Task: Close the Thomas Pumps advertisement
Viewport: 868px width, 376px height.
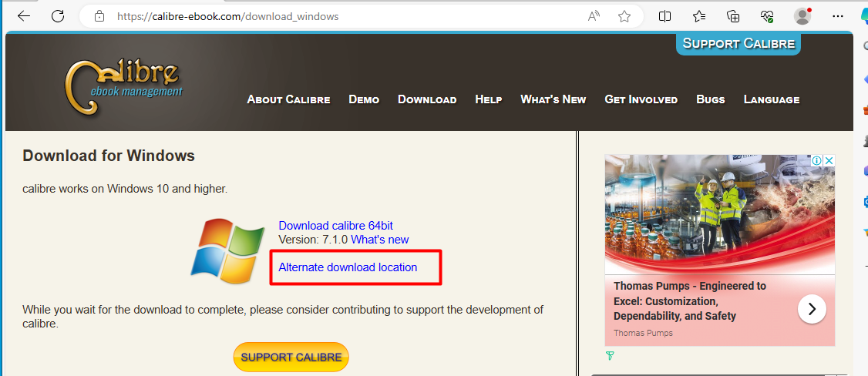Action: click(829, 160)
